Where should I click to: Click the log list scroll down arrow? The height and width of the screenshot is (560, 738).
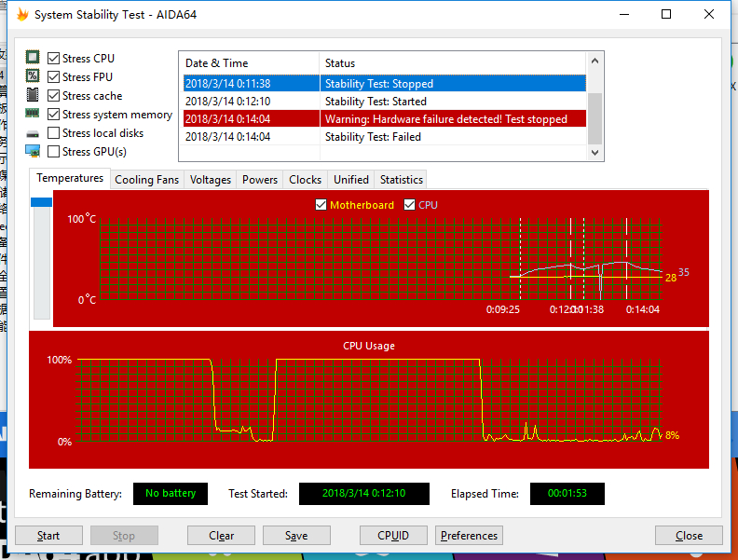[594, 153]
